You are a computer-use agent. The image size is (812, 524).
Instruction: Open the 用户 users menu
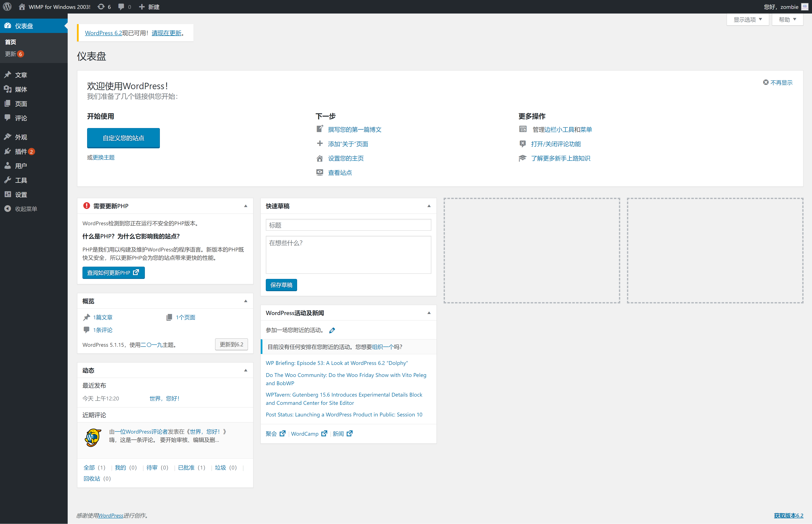pos(34,166)
